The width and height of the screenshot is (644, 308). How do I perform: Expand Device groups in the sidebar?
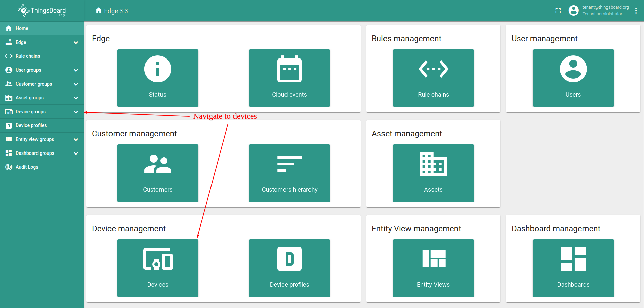pos(76,112)
